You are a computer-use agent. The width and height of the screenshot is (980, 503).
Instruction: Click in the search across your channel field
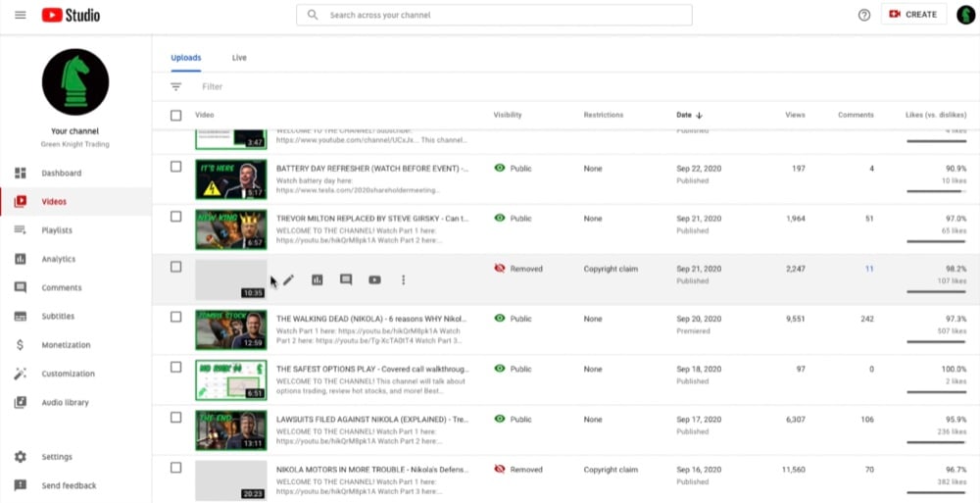[x=494, y=15]
